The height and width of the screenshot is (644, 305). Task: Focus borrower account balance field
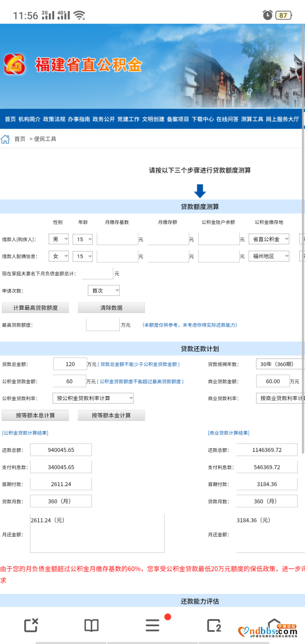coord(219,239)
